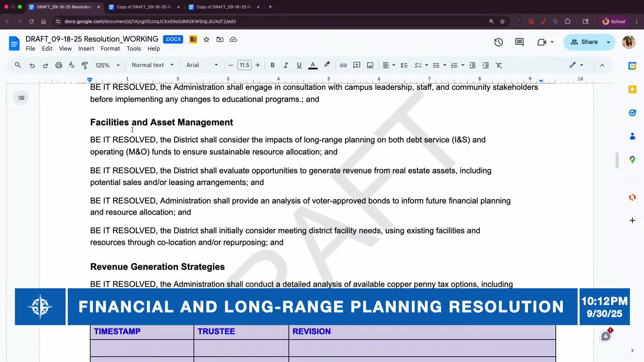
Task: Click the insert link icon
Action: (343, 65)
